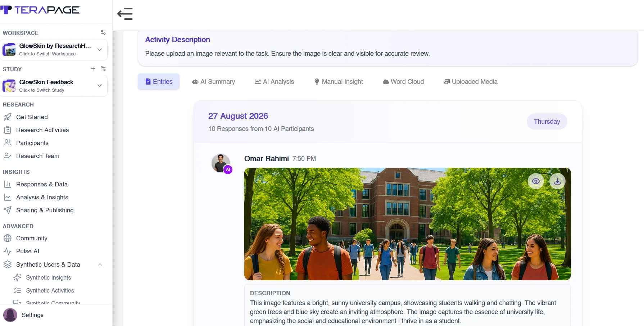This screenshot has width=644, height=326.
Task: Preview image with the eye icon
Action: coord(536,181)
